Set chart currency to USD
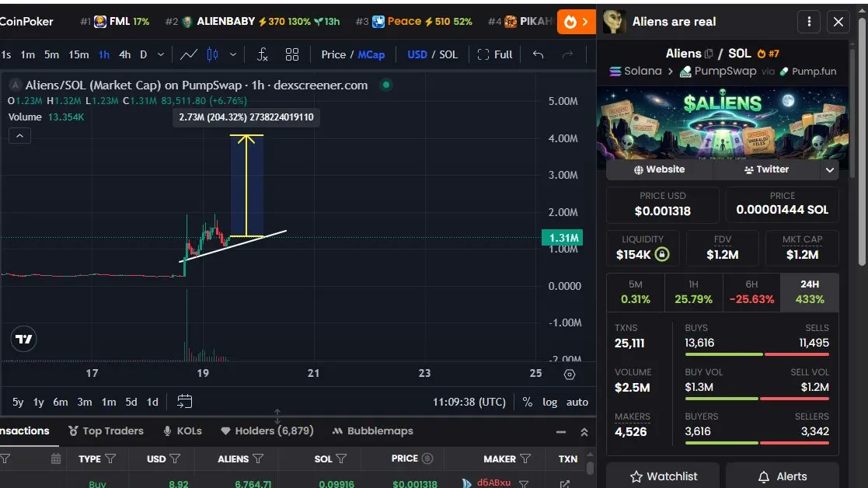Viewport: 868px width, 488px height. [x=417, y=54]
